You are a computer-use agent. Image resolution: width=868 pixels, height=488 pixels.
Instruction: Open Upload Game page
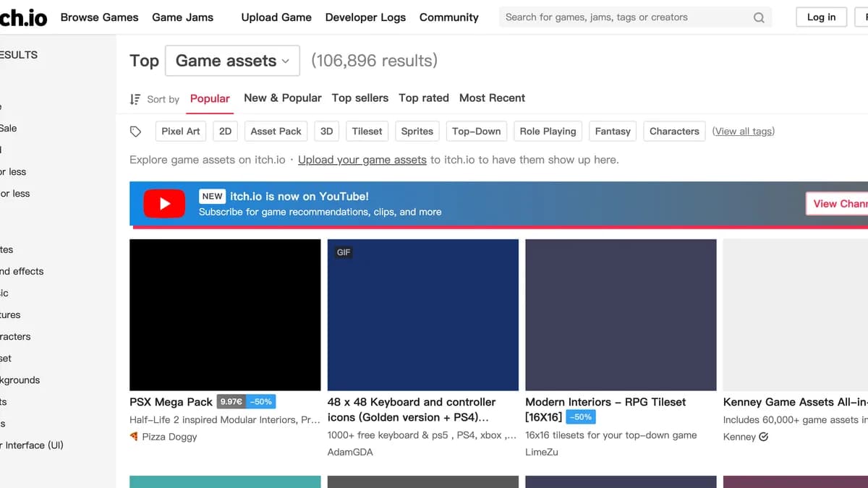[276, 17]
